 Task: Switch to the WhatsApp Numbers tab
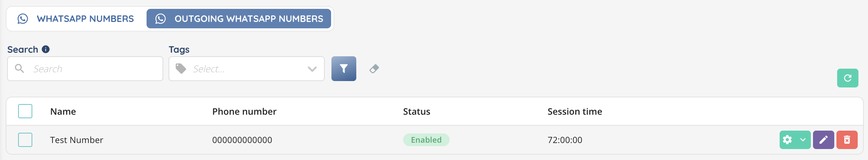pyautogui.click(x=76, y=19)
